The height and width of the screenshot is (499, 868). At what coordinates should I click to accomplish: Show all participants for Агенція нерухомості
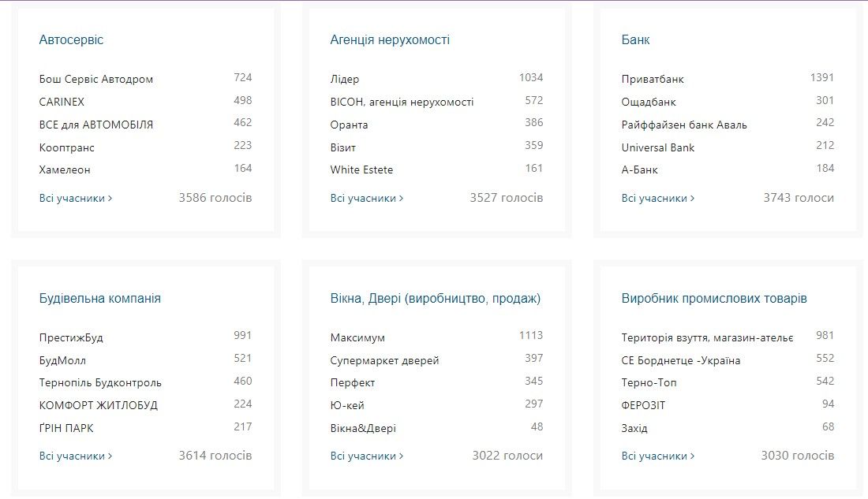[x=367, y=199]
